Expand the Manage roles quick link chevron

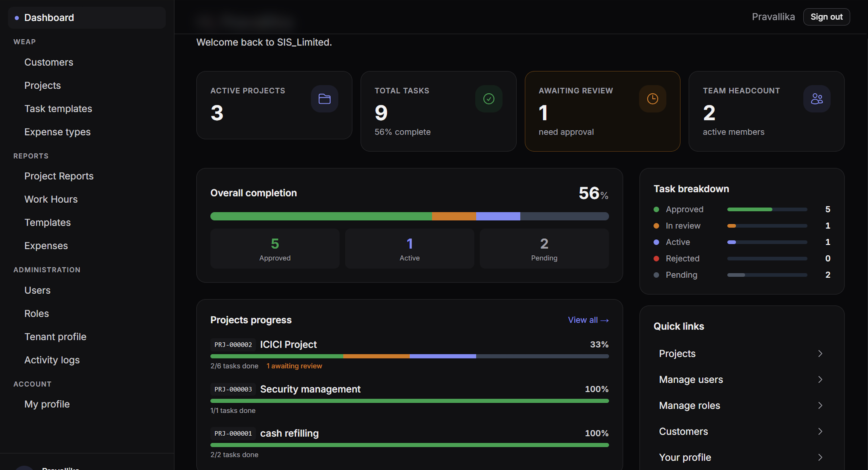tap(820, 405)
